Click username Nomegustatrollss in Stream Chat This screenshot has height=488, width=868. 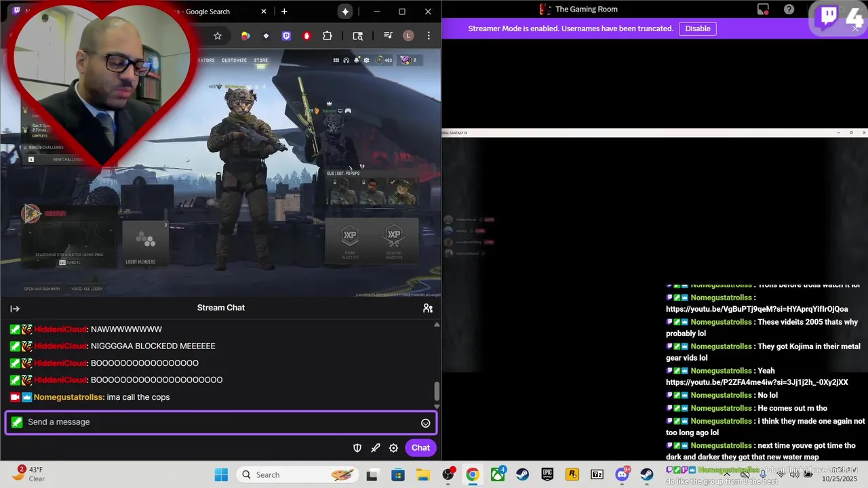(68, 397)
